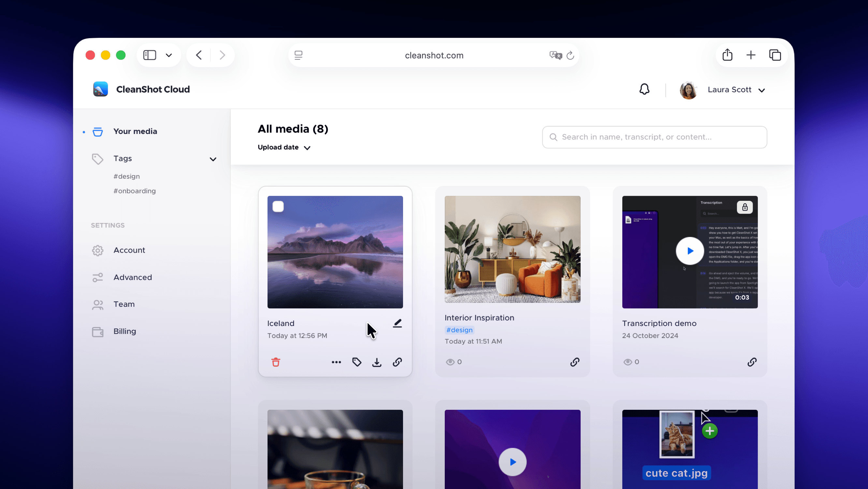Show the Safari tab overview
This screenshot has height=489, width=868.
tap(775, 55)
